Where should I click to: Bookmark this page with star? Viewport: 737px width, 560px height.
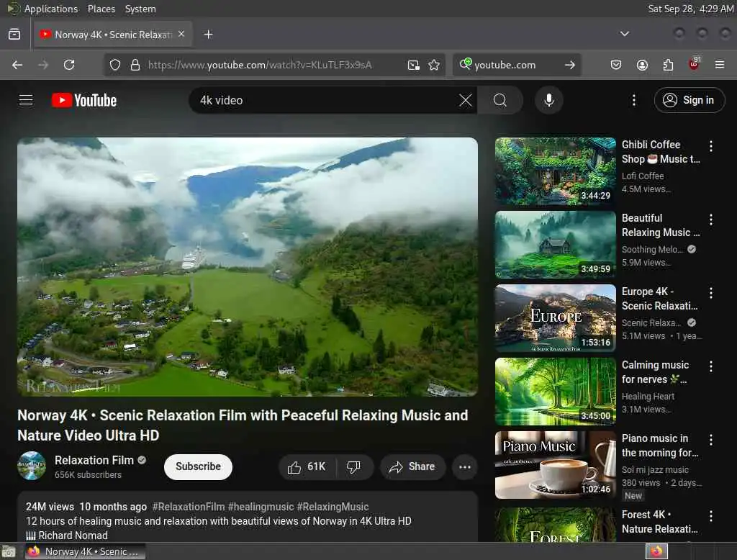point(434,65)
